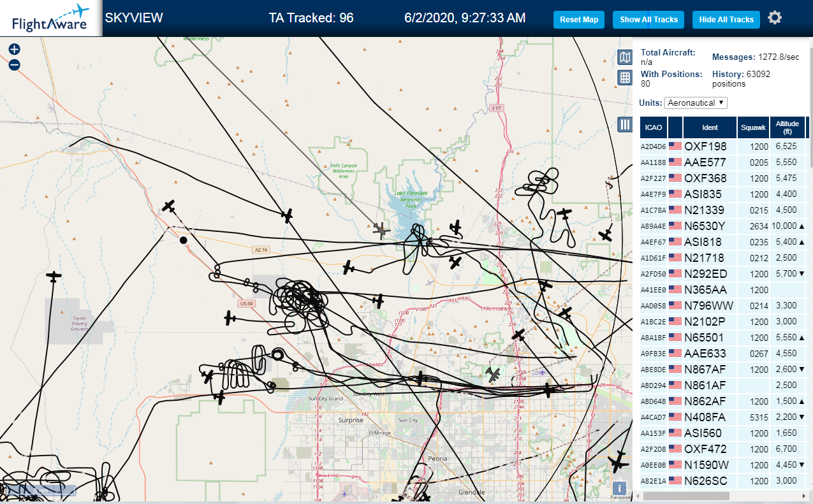This screenshot has height=504, width=813.
Task: Open the map layer selector icon
Action: click(x=625, y=58)
